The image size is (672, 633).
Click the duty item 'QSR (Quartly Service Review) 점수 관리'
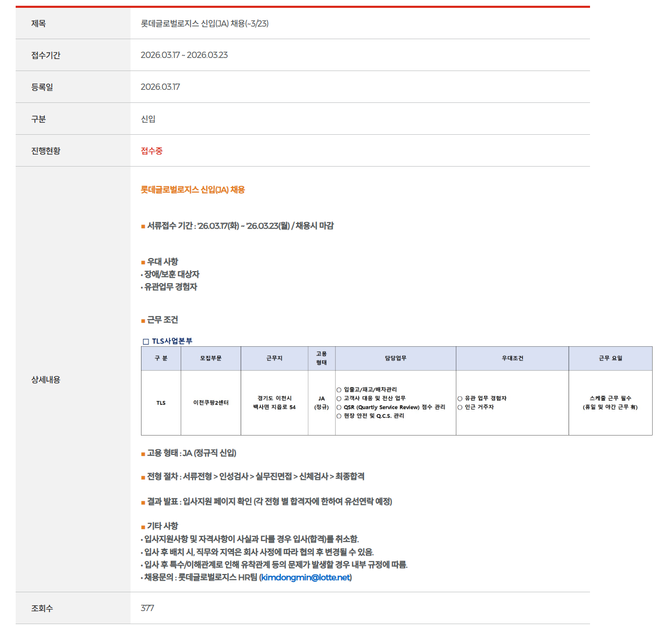tap(391, 407)
